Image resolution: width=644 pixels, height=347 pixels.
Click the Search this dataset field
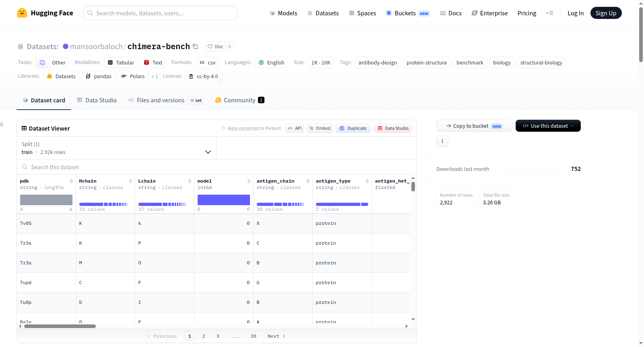coord(217,167)
